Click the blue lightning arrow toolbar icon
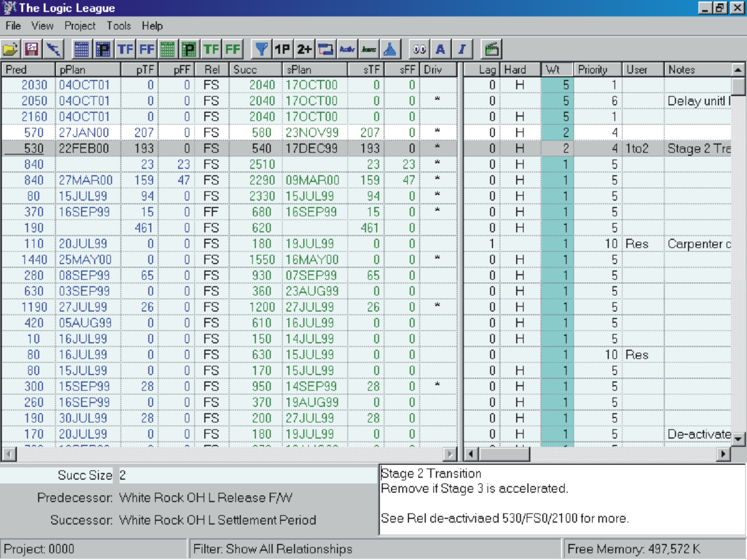Viewport: 747px width, 560px height. pos(54,49)
